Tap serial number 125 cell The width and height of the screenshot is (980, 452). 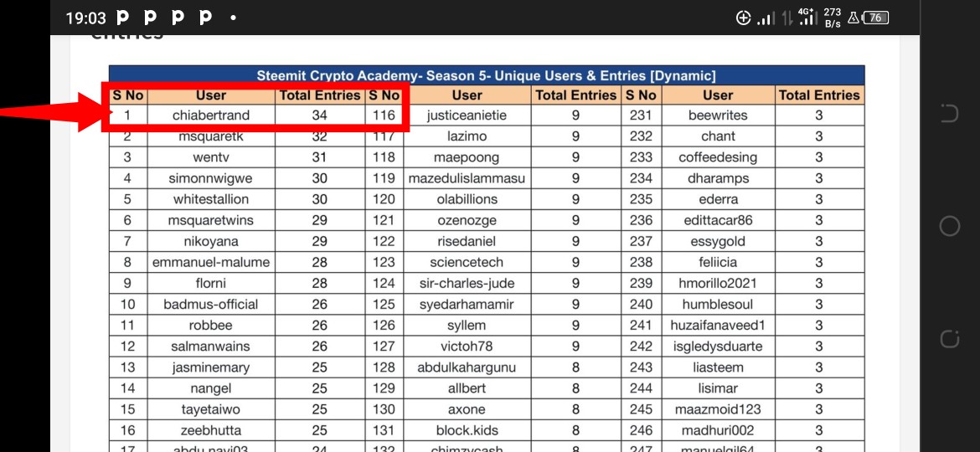(x=384, y=305)
